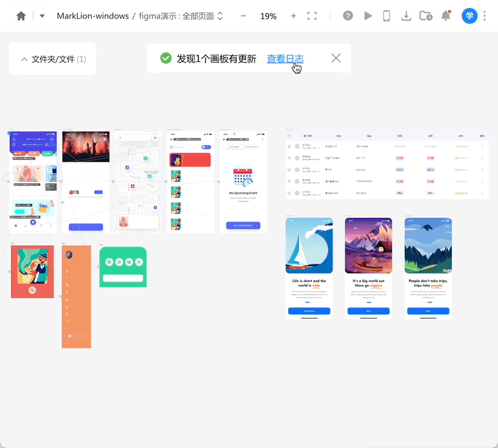
Task: Click the fullscreen view icon
Action: point(312,16)
